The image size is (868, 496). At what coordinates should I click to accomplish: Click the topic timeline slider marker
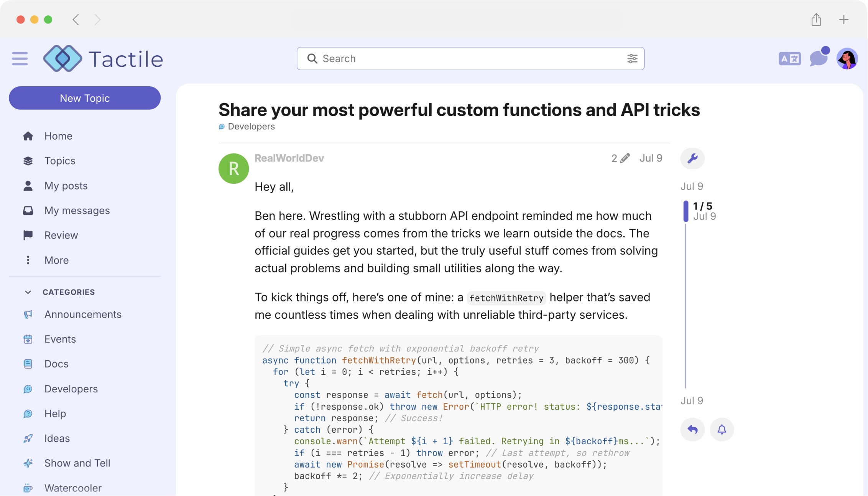click(686, 211)
